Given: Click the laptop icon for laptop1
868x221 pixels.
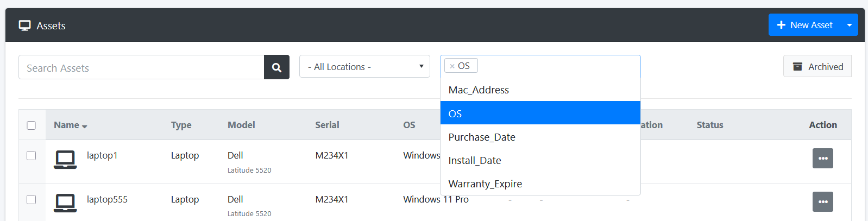Looking at the screenshot, I should [x=65, y=160].
